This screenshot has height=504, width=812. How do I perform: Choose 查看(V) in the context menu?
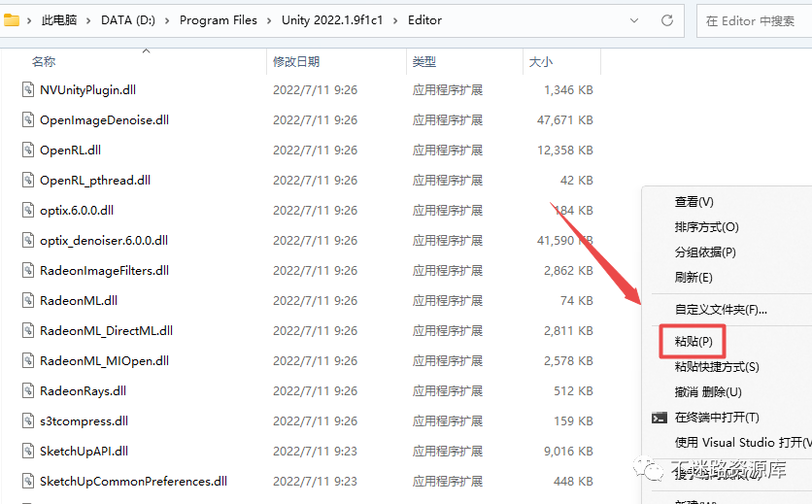pyautogui.click(x=694, y=202)
